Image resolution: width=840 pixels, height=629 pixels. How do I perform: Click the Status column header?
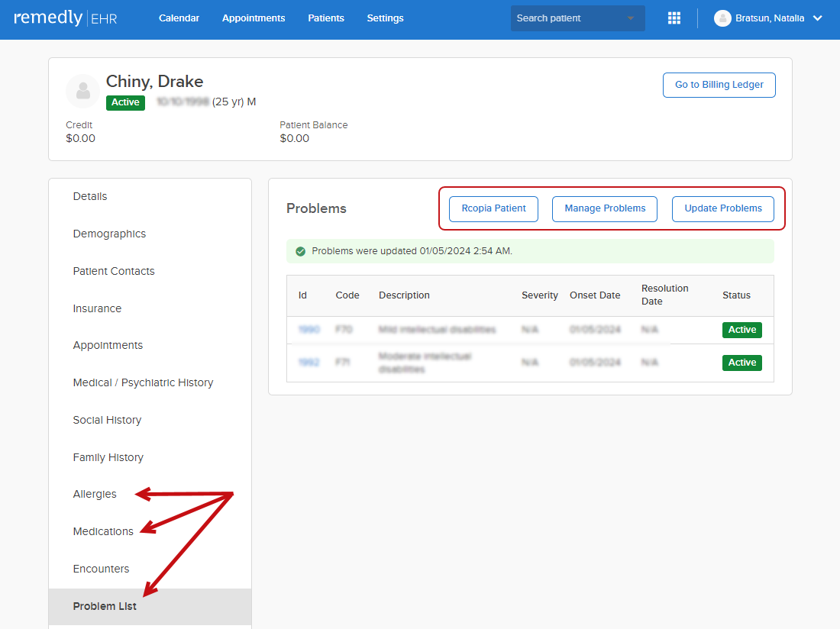click(x=736, y=295)
